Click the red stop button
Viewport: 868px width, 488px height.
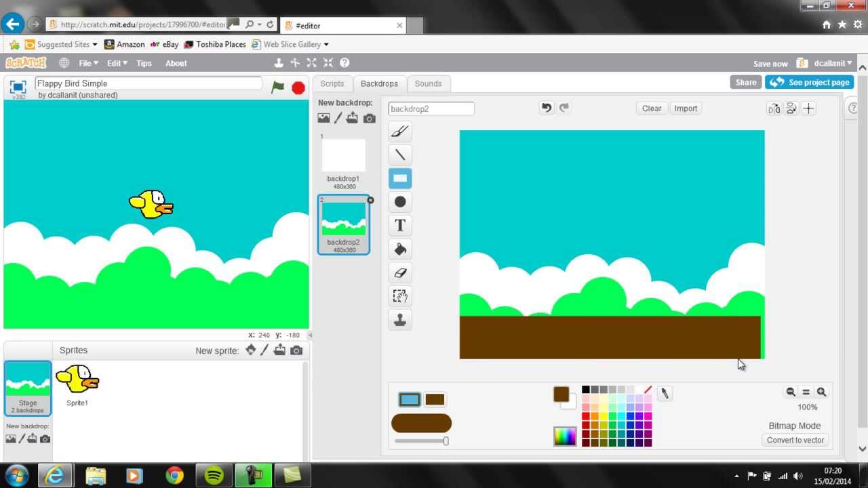pyautogui.click(x=298, y=87)
